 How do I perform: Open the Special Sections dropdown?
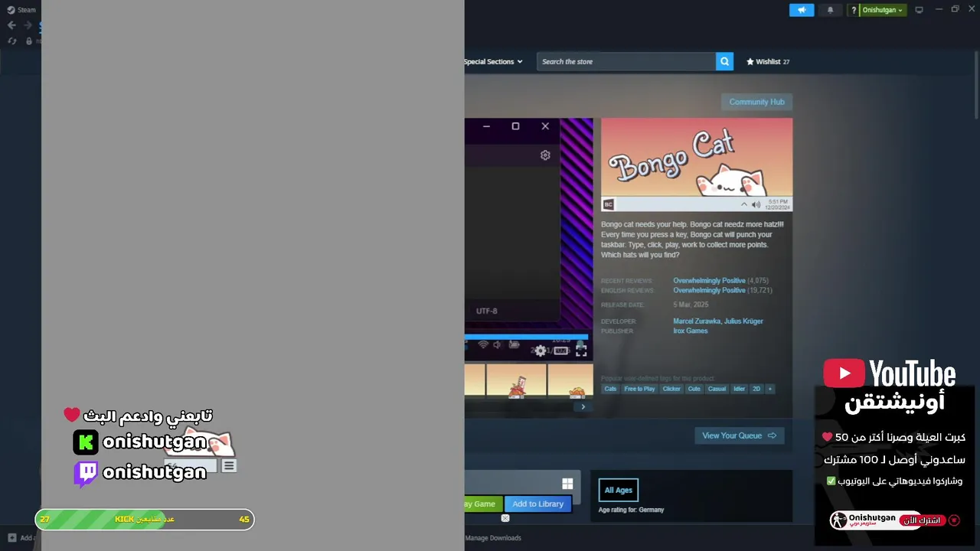tap(493, 61)
